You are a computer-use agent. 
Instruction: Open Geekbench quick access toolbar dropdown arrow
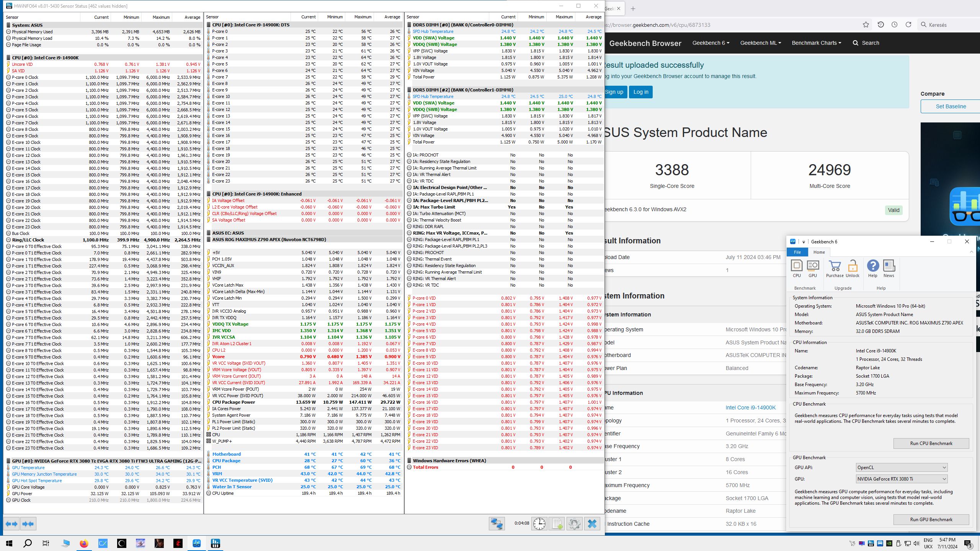tap(804, 242)
